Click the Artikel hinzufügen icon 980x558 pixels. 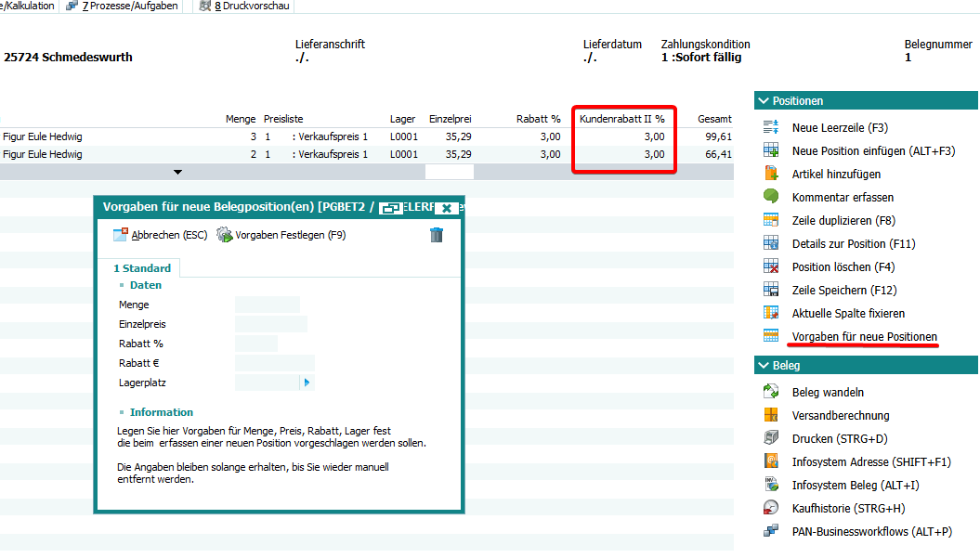click(770, 175)
